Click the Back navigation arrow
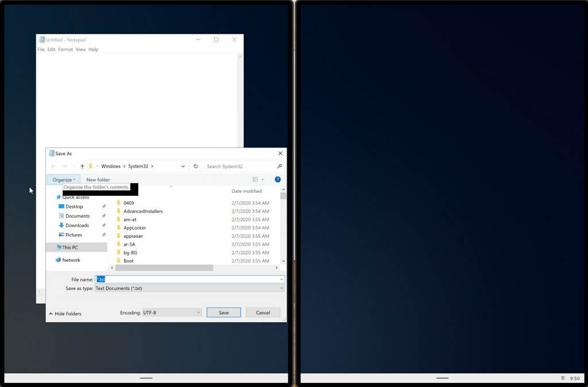Screen dimensions: 588x387 point(53,166)
